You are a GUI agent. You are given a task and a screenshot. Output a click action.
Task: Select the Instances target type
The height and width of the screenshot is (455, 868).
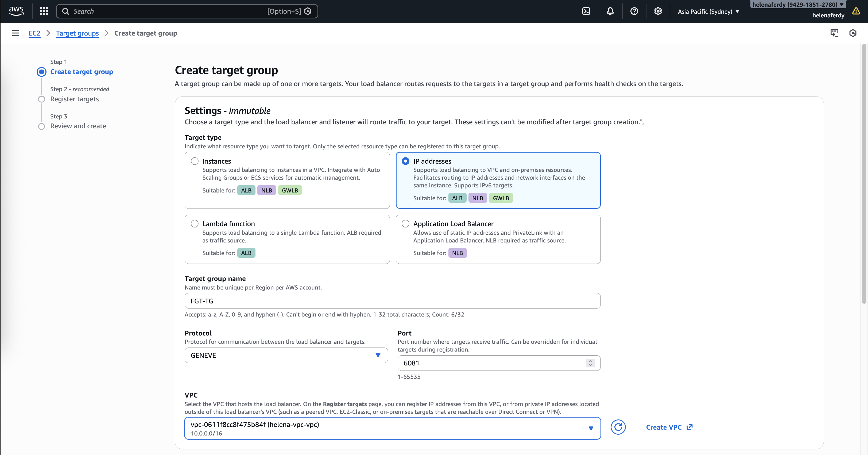(x=195, y=161)
